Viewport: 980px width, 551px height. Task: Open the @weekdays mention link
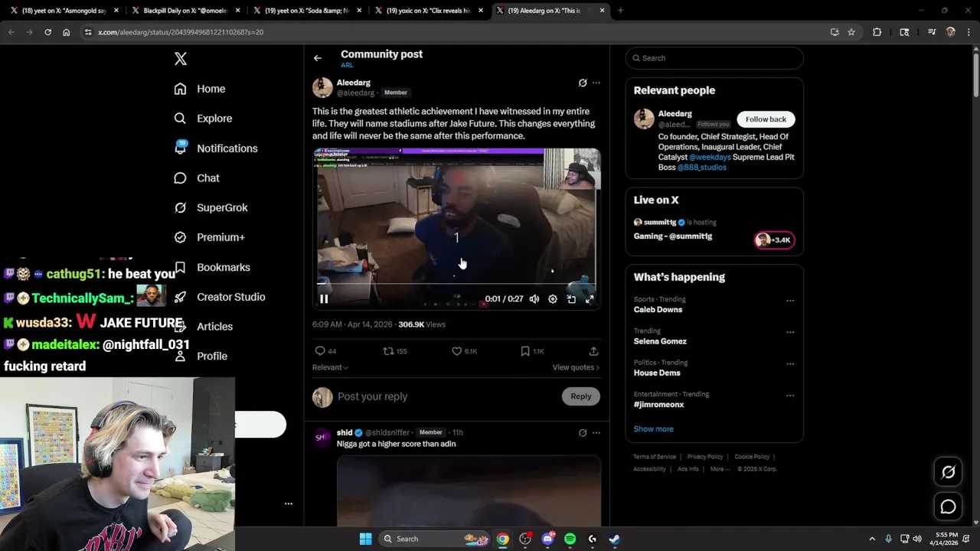[x=710, y=157]
